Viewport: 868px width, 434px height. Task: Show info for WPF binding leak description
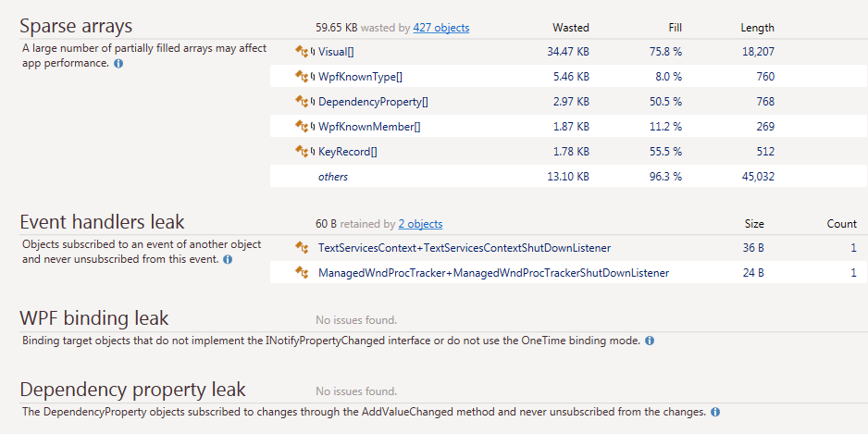click(x=649, y=341)
